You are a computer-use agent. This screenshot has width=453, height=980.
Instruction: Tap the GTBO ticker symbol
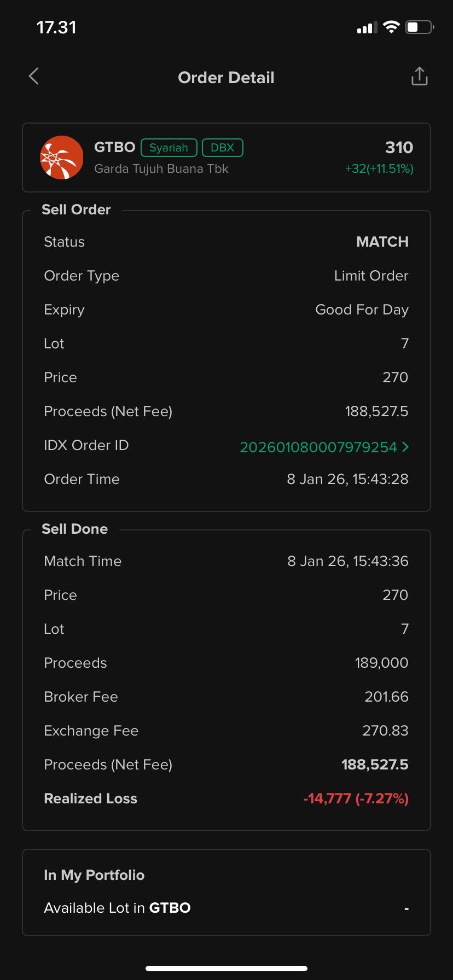coord(114,148)
